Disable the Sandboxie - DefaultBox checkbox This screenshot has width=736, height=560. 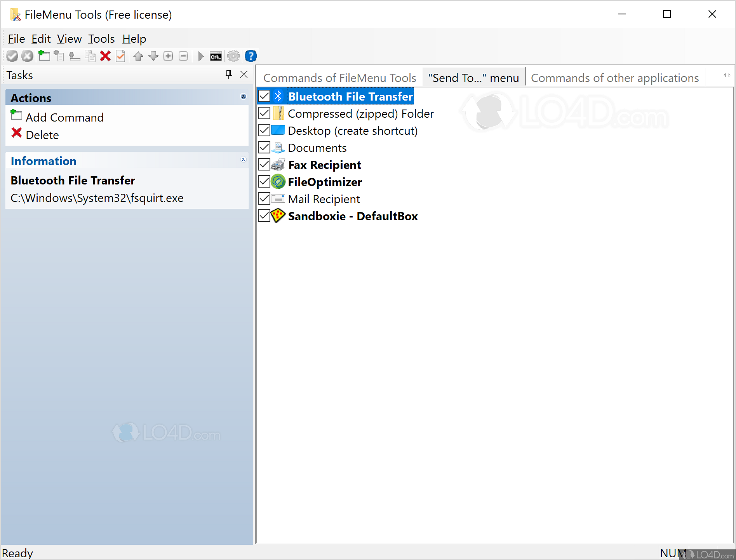pyautogui.click(x=264, y=216)
